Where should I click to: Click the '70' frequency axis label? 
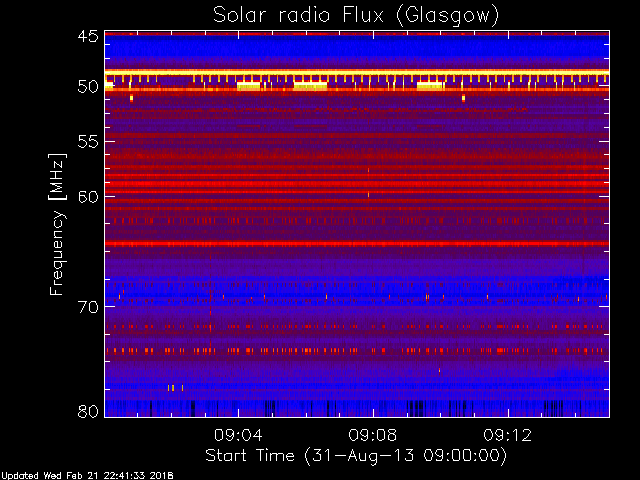coord(88,307)
